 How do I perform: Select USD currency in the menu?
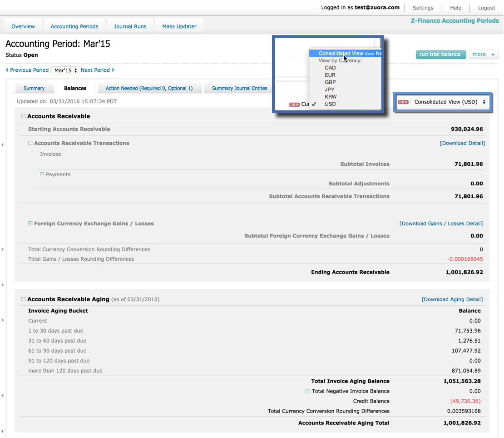coord(330,104)
